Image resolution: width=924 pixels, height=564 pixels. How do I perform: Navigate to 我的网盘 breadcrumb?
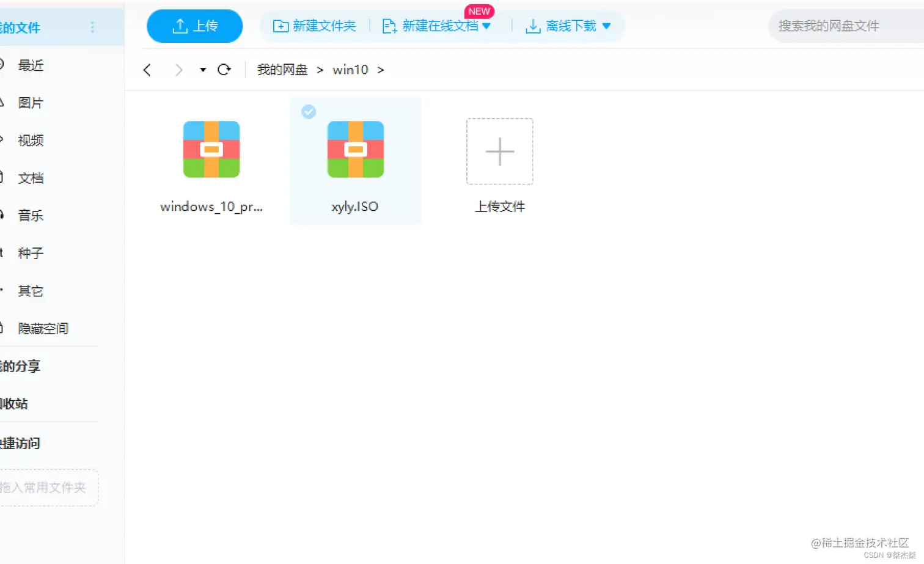282,70
